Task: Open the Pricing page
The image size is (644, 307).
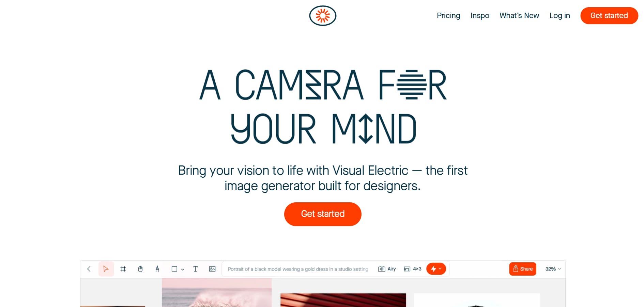Action: click(448, 16)
